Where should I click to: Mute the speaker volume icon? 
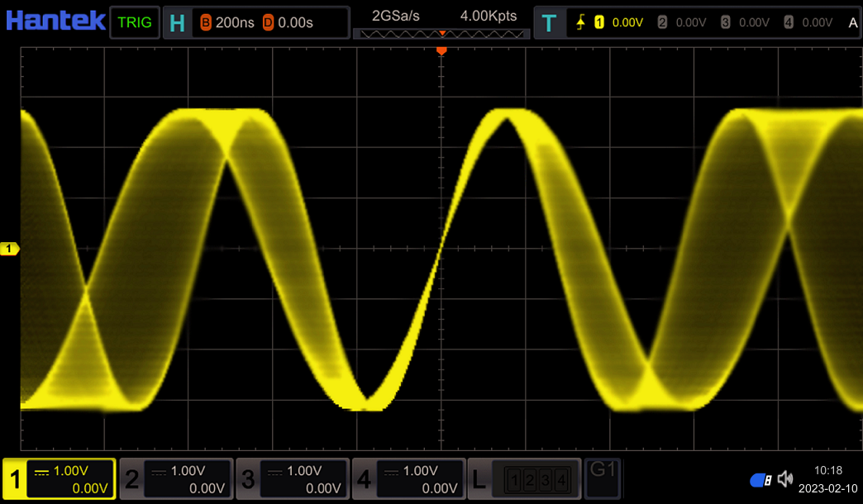(x=784, y=478)
